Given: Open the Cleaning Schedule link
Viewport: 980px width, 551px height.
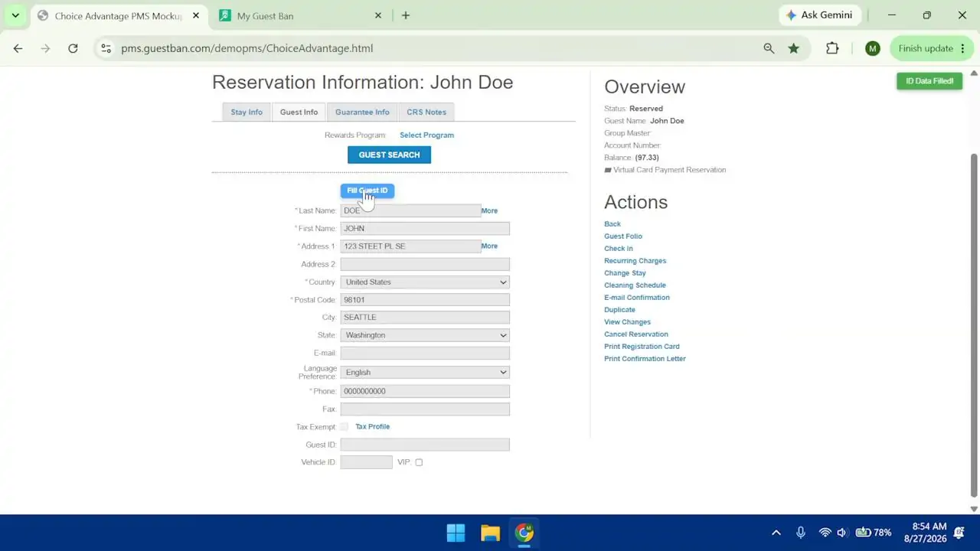Looking at the screenshot, I should click(635, 285).
